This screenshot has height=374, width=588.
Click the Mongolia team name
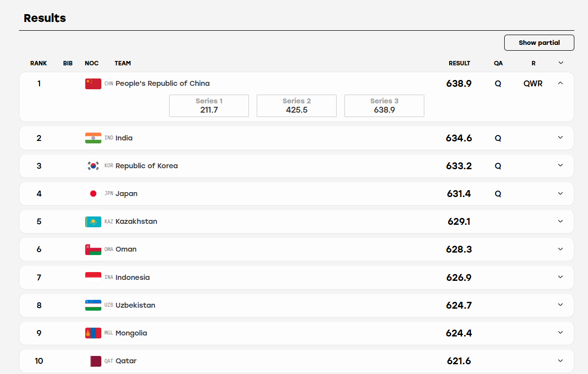tap(132, 333)
